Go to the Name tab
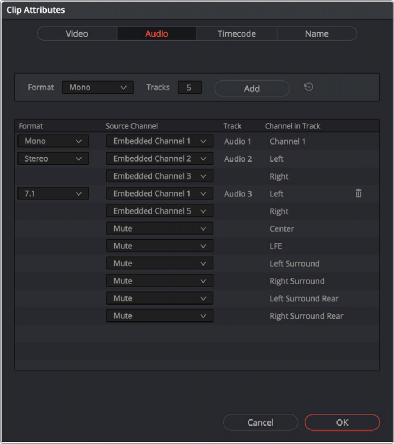Screen dimensions: 394x444 pos(317,34)
